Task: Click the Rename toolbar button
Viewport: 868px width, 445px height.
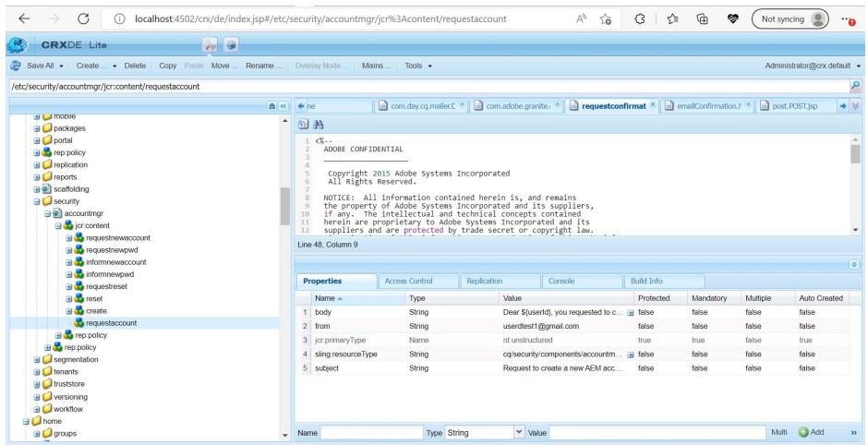Action: point(263,66)
